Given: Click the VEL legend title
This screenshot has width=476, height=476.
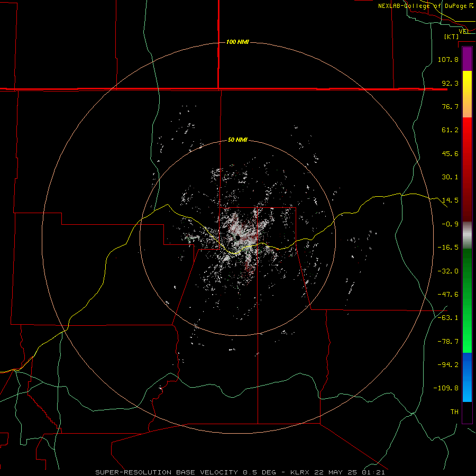Looking at the screenshot, I should (x=464, y=31).
